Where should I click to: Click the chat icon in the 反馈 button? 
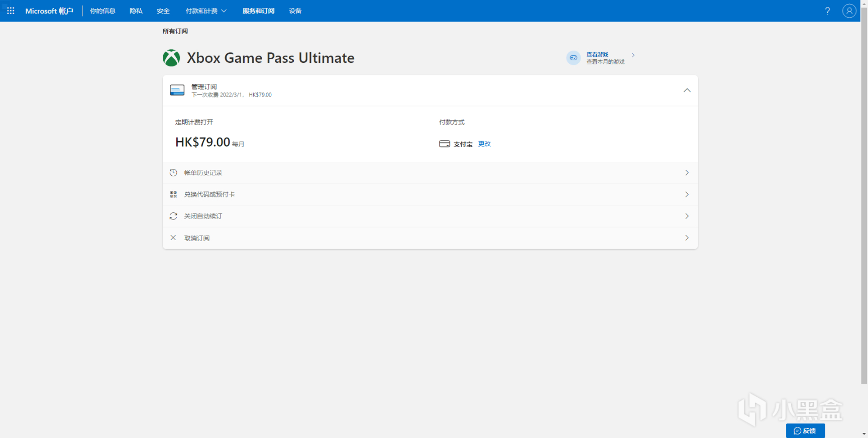coord(797,431)
